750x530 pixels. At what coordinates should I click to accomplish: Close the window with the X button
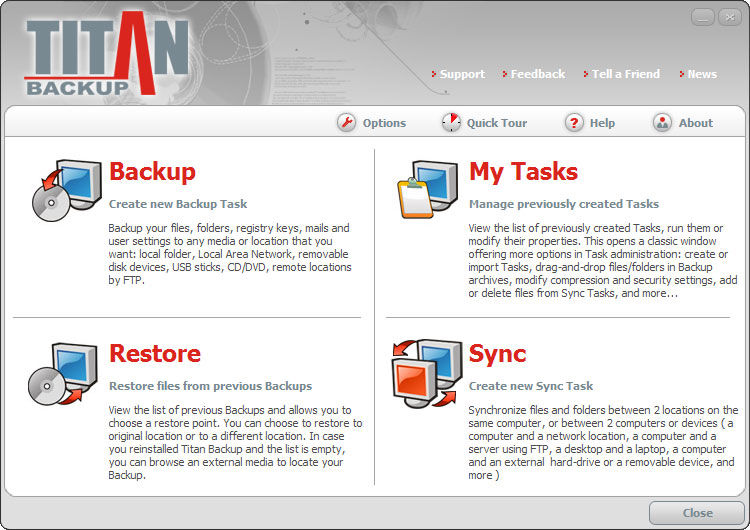point(729,18)
